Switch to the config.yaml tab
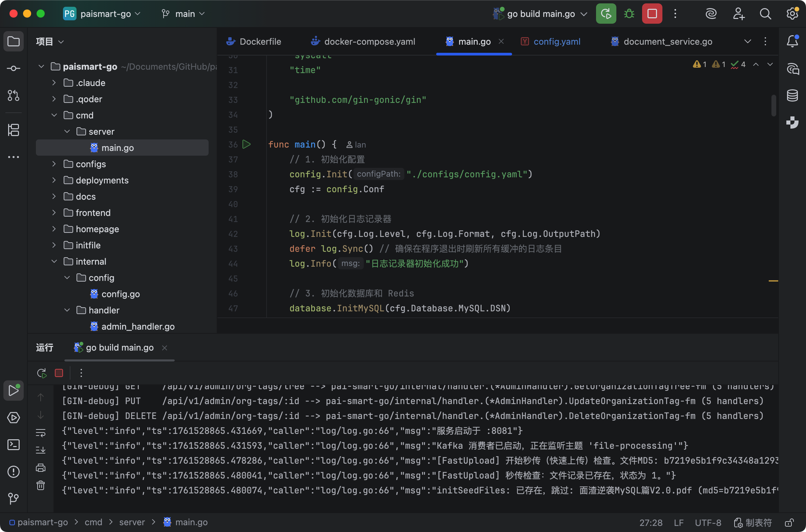Screen dimensions: 806x532 pyautogui.click(x=556, y=41)
